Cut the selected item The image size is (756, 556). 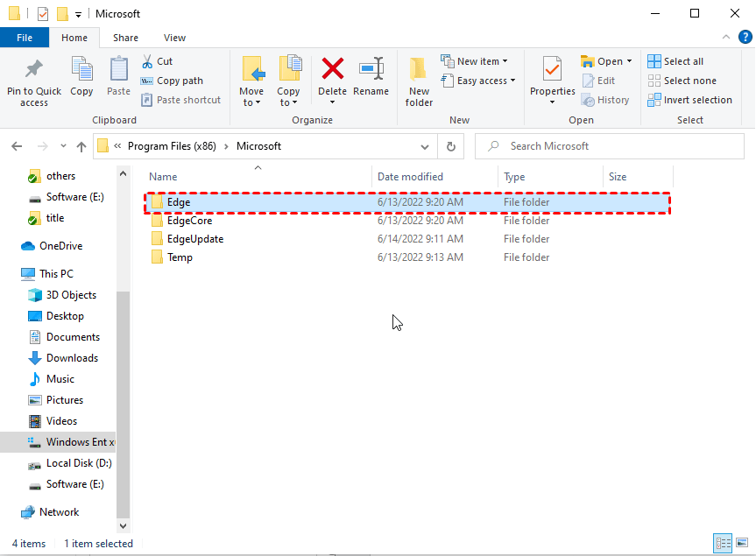(x=157, y=61)
